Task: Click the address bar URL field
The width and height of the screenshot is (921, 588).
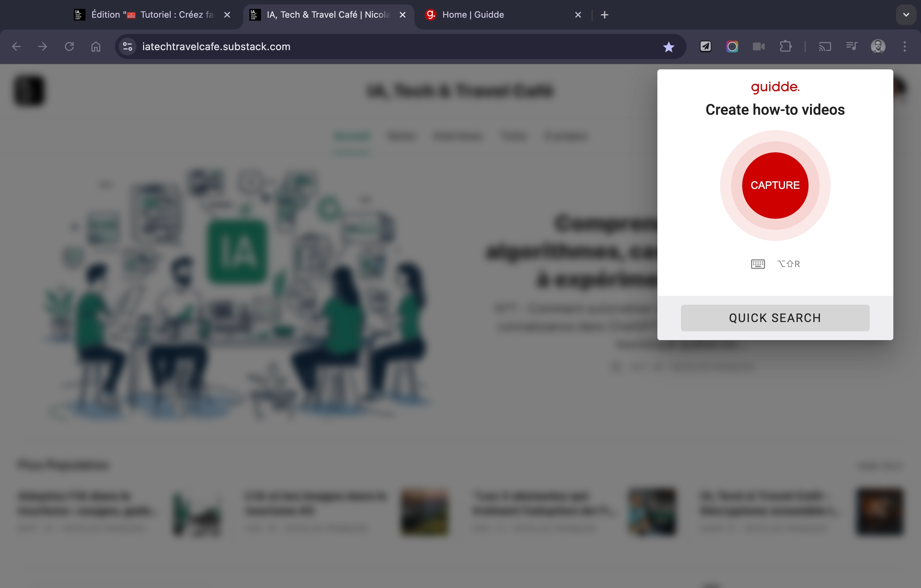Action: point(382,47)
